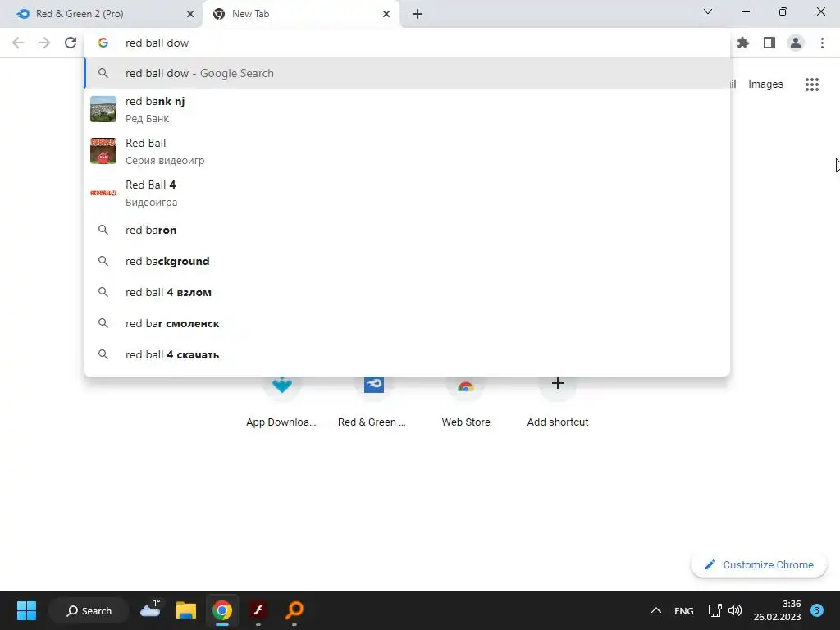Show hidden system tray icons
This screenshot has width=840, height=630.
655,610
